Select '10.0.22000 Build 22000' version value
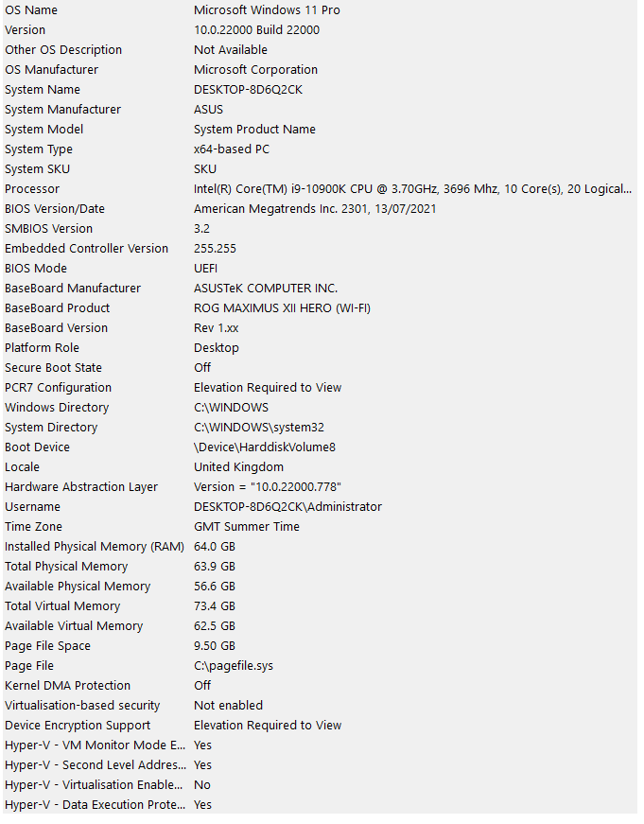Image resolution: width=644 pixels, height=824 pixels. tap(256, 30)
